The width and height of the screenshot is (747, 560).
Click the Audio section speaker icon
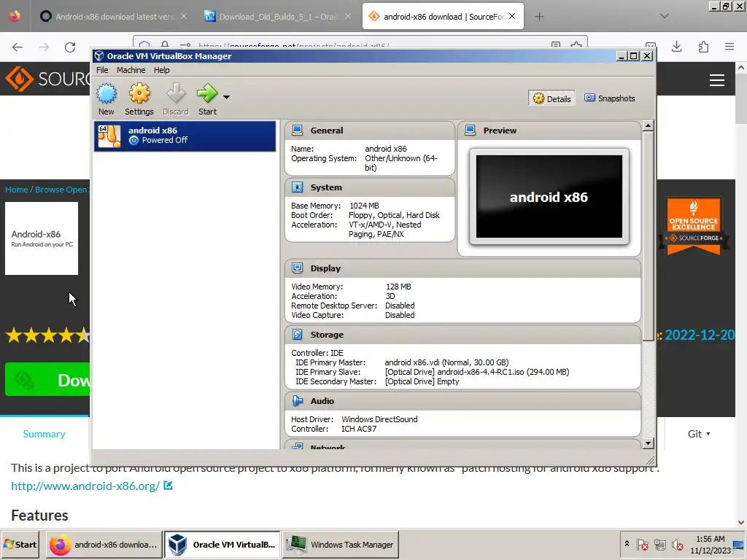pyautogui.click(x=298, y=401)
